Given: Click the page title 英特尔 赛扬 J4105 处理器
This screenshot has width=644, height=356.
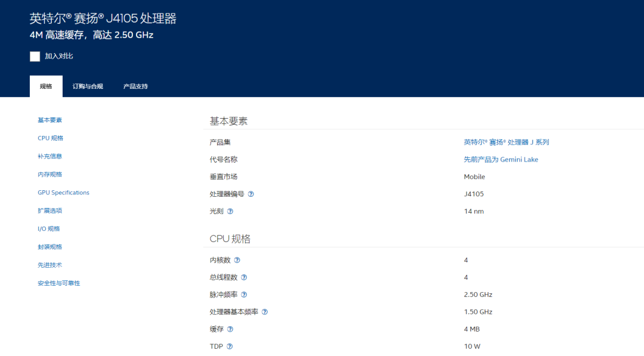Looking at the screenshot, I should (x=103, y=18).
